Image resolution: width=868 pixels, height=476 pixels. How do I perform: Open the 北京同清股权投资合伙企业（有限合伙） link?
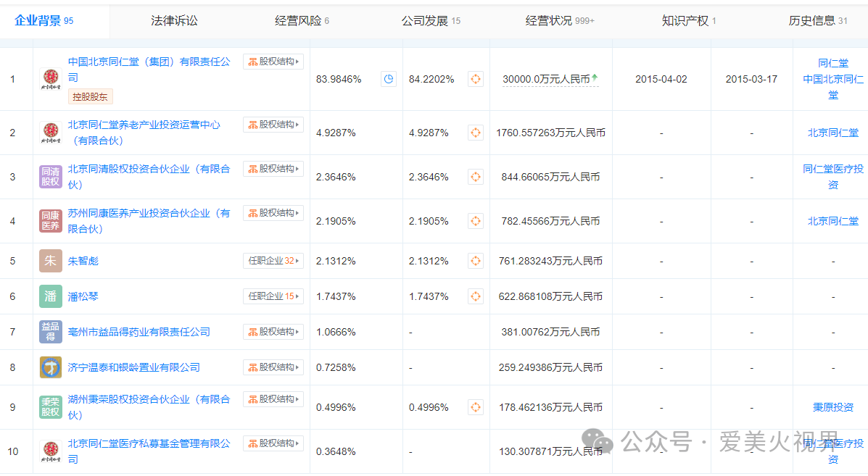point(149,177)
